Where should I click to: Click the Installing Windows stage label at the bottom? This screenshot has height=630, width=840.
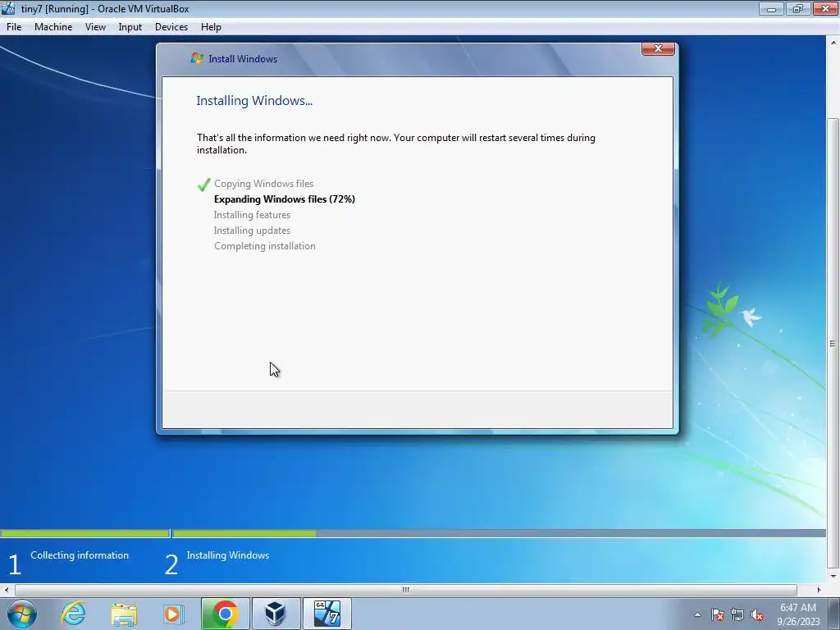tap(228, 555)
